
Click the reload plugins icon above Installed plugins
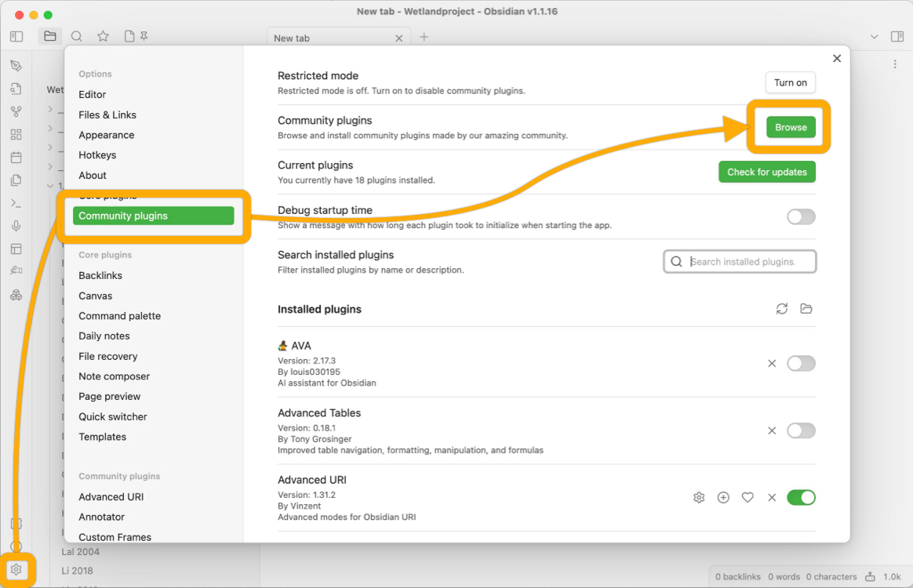coord(781,309)
